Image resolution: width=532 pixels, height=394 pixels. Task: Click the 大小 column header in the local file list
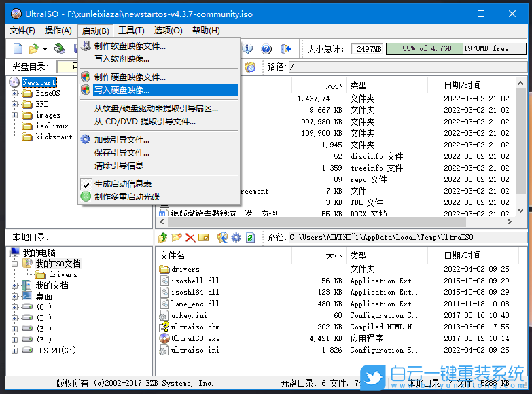(334, 256)
